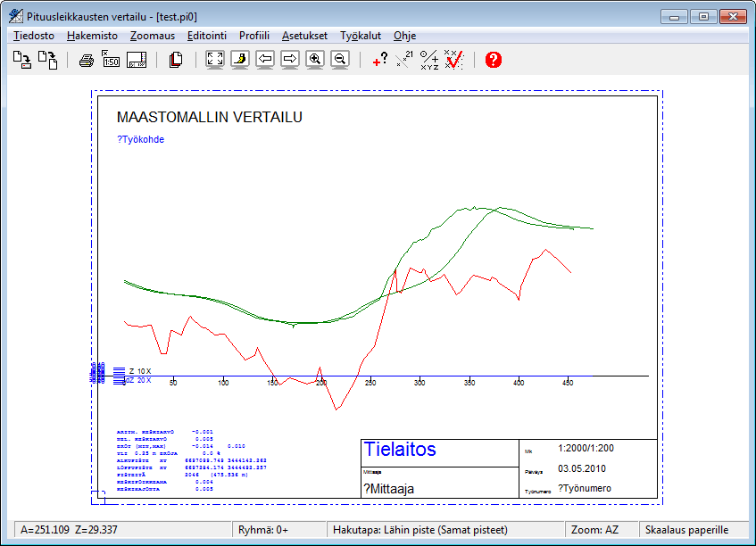Click the Tielaitos title block text
Viewport: 756px width, 546px height.
click(400, 450)
